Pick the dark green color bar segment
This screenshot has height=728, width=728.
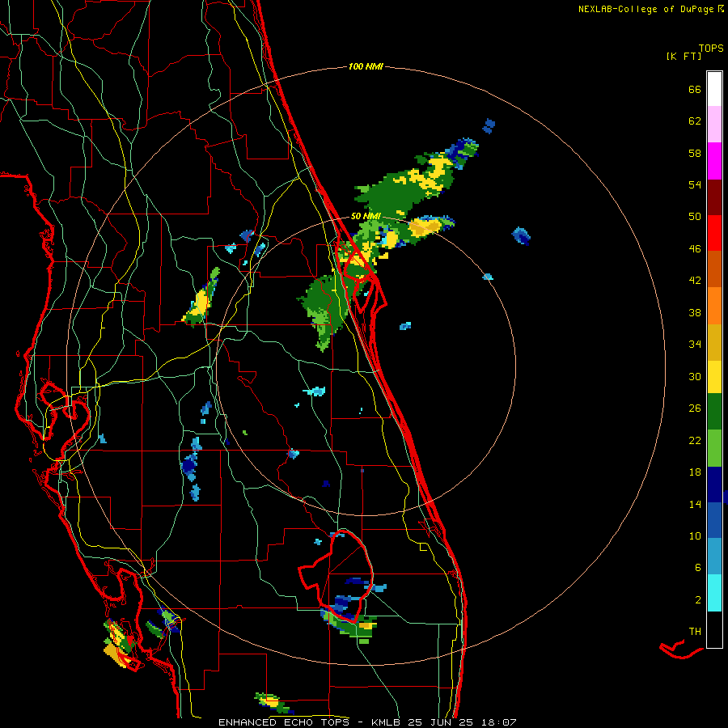[714, 412]
